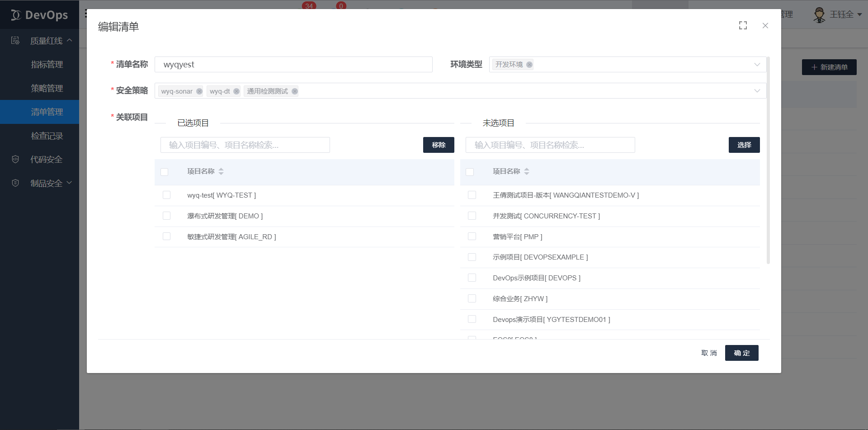
Task: Check the wyq-test[ WYQ-TEST ] project
Action: pyautogui.click(x=166, y=194)
